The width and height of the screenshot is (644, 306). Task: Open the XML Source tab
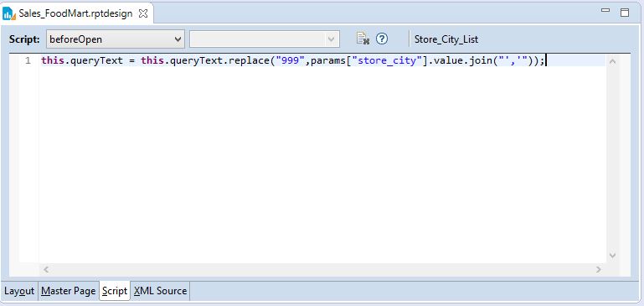160,291
